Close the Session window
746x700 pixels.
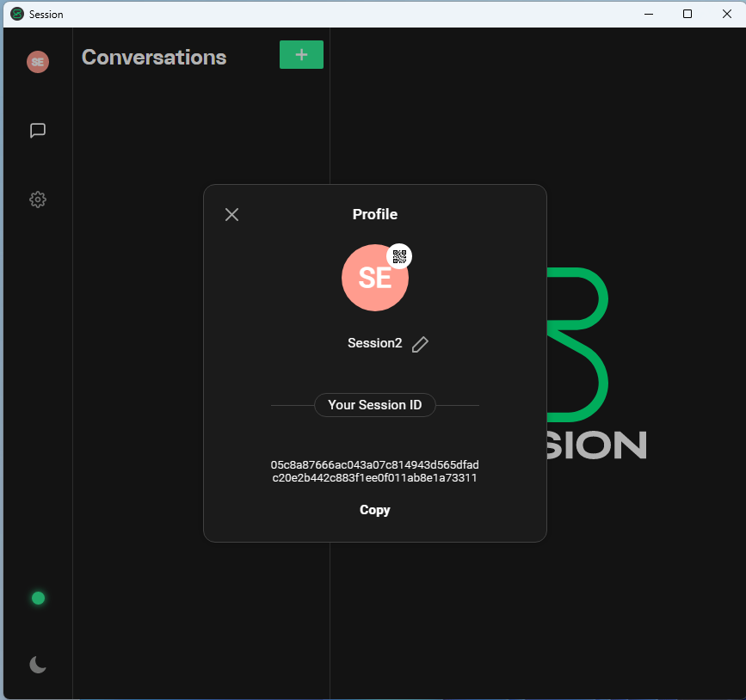tap(727, 15)
